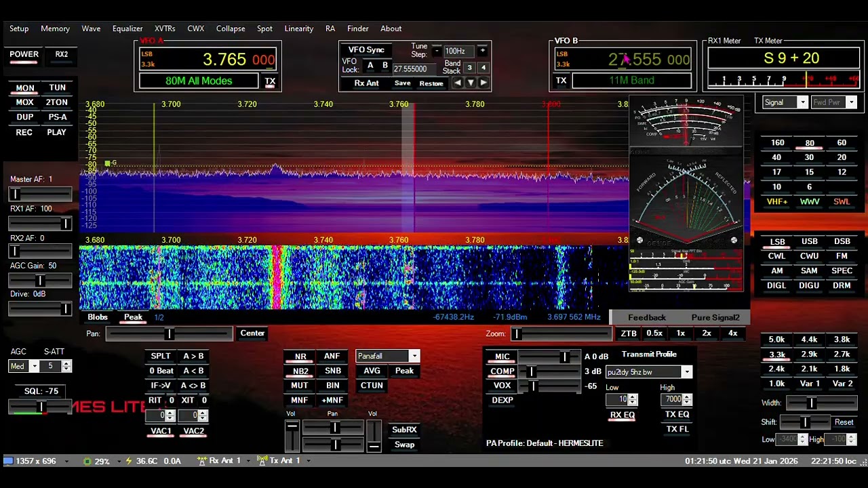868x488 pixels.
Task: Increase tune step with plus icon
Action: coord(483,51)
